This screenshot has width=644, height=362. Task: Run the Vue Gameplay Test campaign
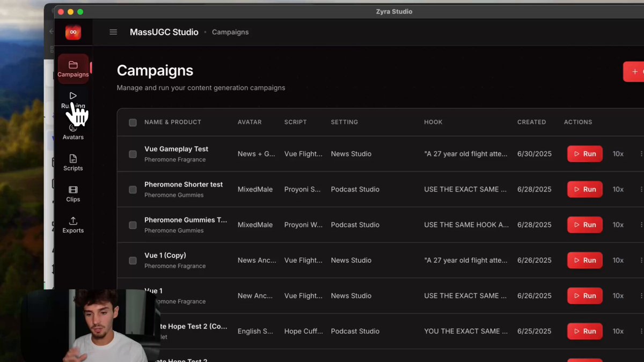point(585,154)
